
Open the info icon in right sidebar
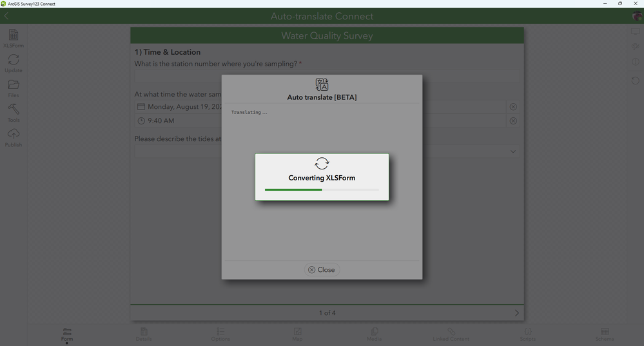pos(636,62)
